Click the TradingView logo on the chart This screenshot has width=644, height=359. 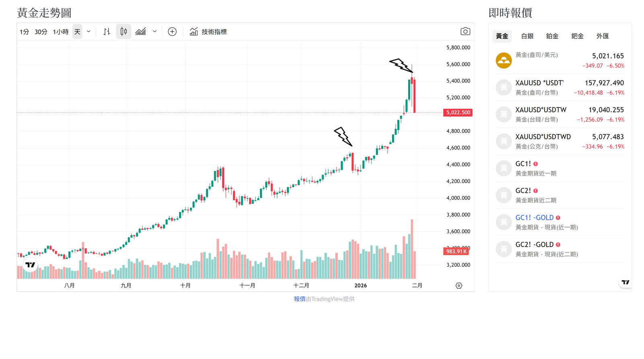click(x=29, y=265)
